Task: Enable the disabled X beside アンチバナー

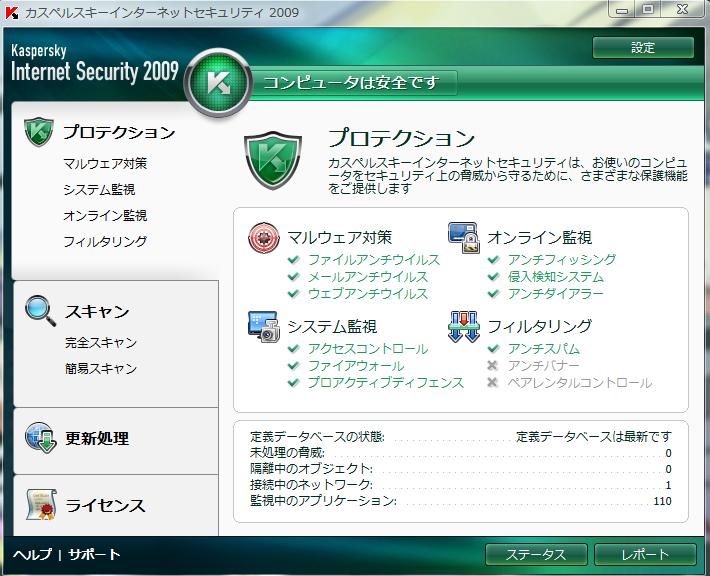Action: (493, 365)
